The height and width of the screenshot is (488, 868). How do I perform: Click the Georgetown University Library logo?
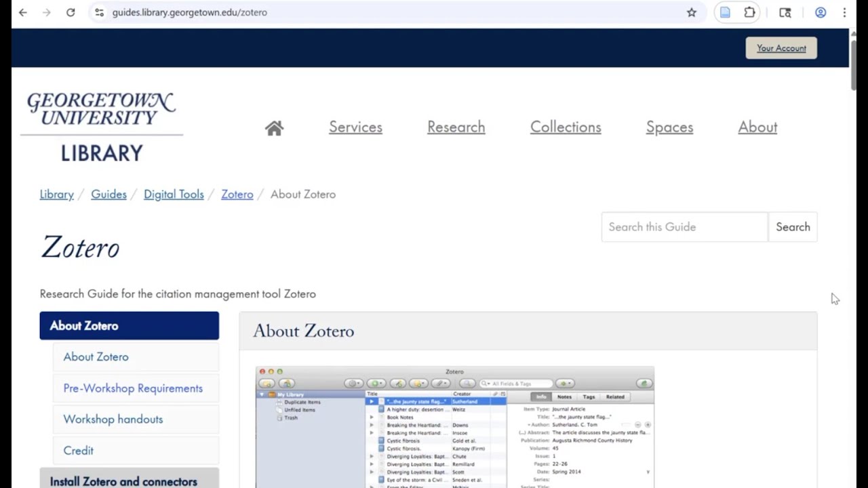point(102,127)
